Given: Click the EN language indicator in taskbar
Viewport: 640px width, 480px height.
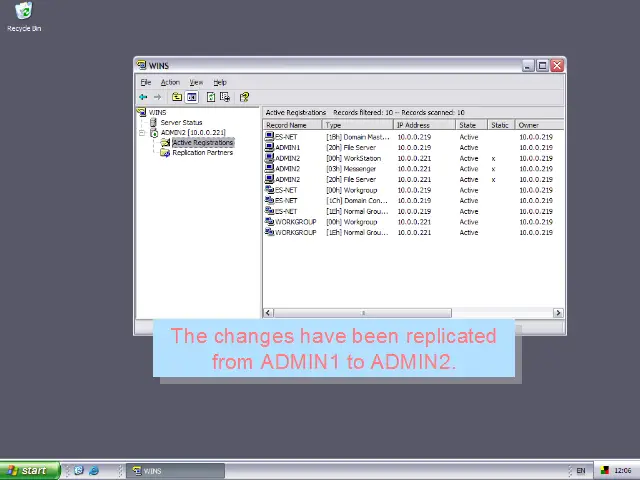Looking at the screenshot, I should tap(581, 471).
